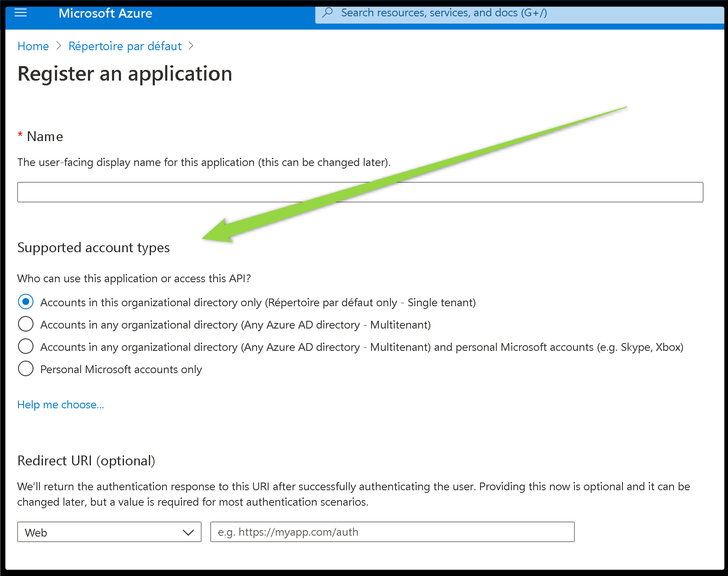Open the Répertoire par défaut breadcrumb
Image resolution: width=728 pixels, height=576 pixels.
coord(125,46)
